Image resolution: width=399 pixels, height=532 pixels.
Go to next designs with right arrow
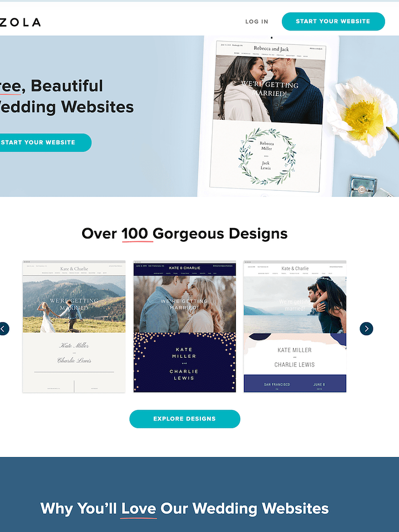[366, 328]
